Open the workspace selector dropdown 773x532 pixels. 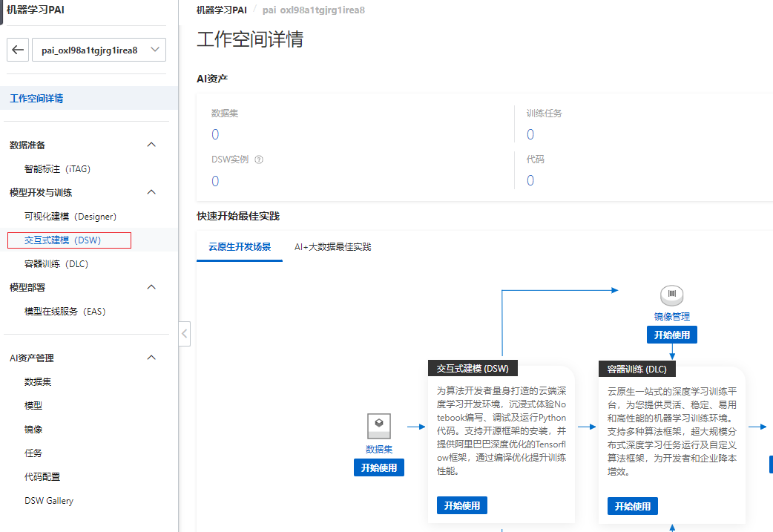99,50
